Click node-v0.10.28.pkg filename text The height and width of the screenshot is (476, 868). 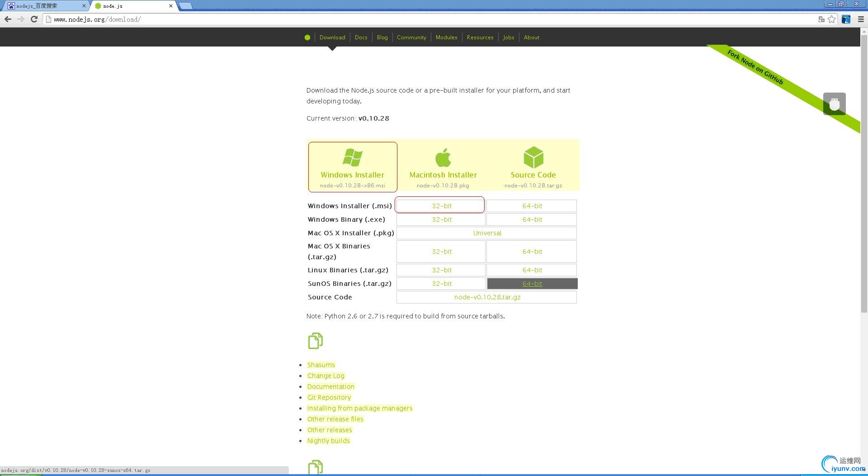pyautogui.click(x=443, y=186)
